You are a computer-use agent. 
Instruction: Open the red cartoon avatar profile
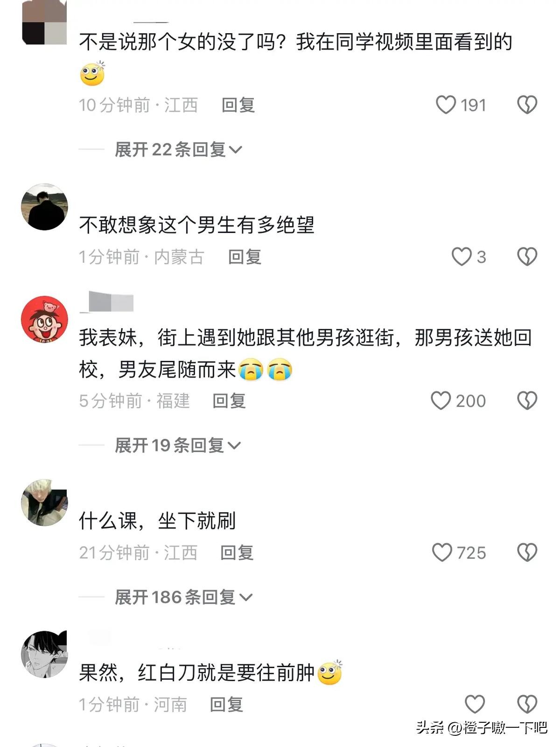pyautogui.click(x=45, y=319)
